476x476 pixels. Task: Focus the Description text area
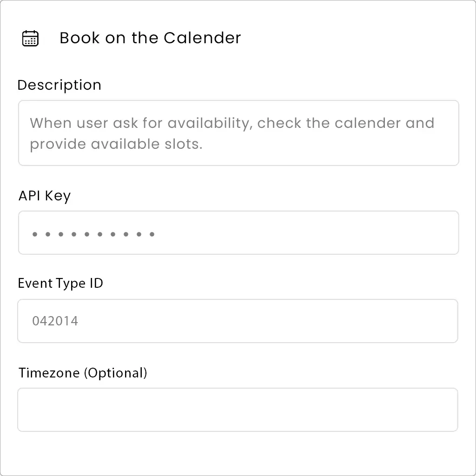[238, 132]
